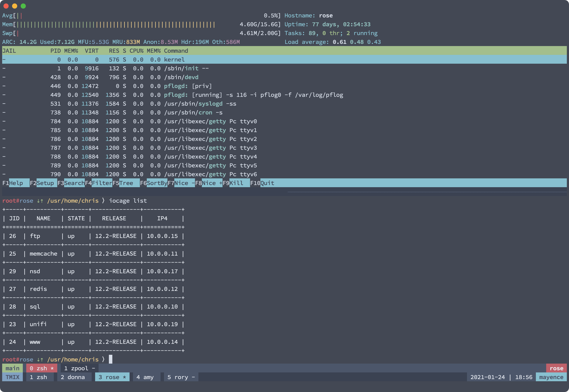Open the F6 SortBy menu

[156, 183]
